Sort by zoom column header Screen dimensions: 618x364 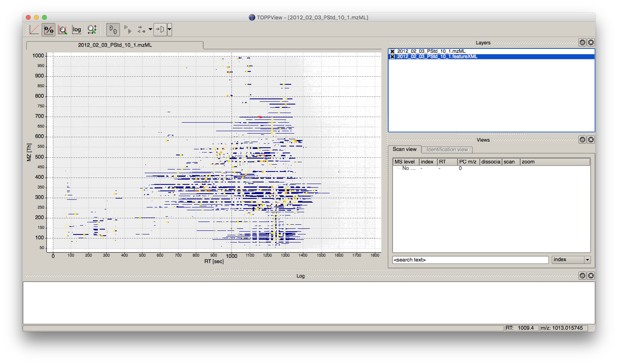[x=555, y=162]
